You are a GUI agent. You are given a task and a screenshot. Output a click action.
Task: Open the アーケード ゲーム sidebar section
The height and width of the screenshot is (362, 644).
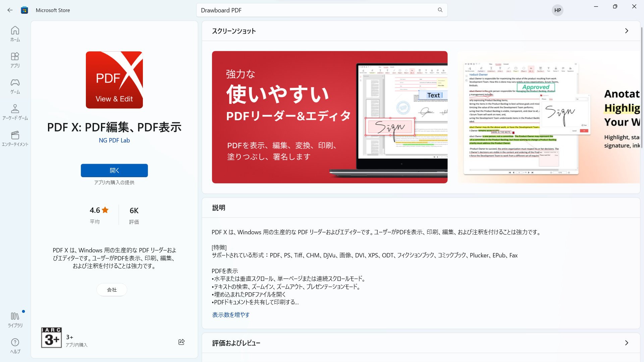pyautogui.click(x=15, y=112)
